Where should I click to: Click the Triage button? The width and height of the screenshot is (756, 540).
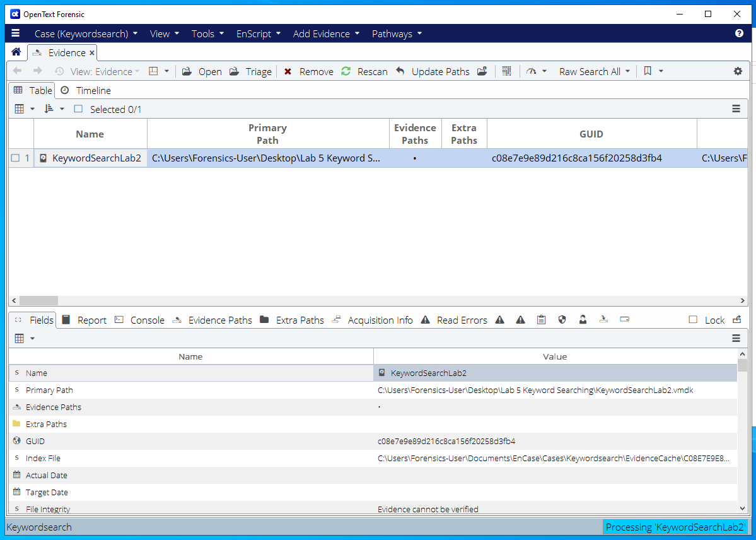pos(251,71)
